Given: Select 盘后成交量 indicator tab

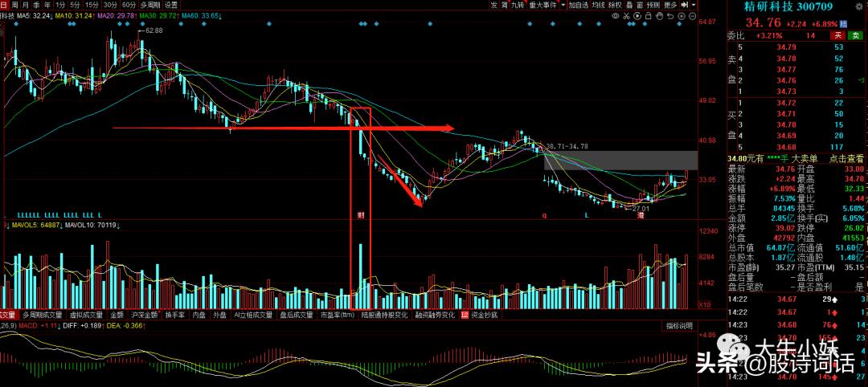Looking at the screenshot, I should tap(297, 315).
